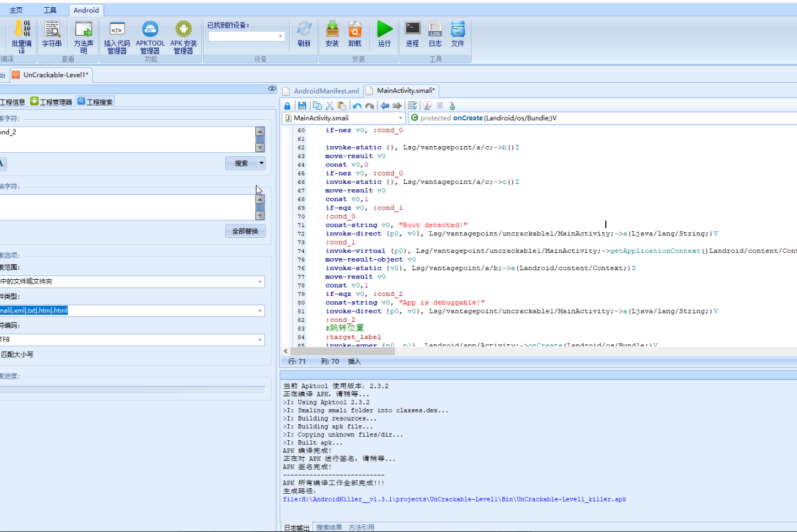The image size is (797, 532).
Task: Switch to the 工程管理器 tab
Action: tap(52, 102)
